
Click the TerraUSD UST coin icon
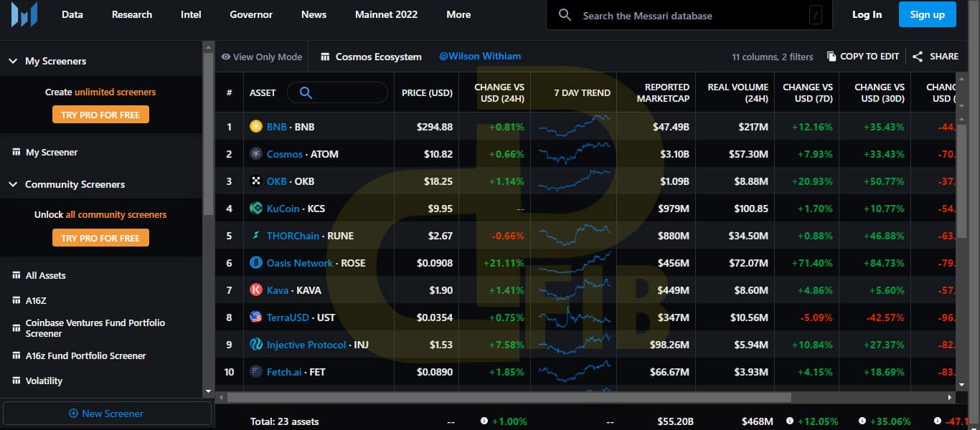click(x=256, y=317)
